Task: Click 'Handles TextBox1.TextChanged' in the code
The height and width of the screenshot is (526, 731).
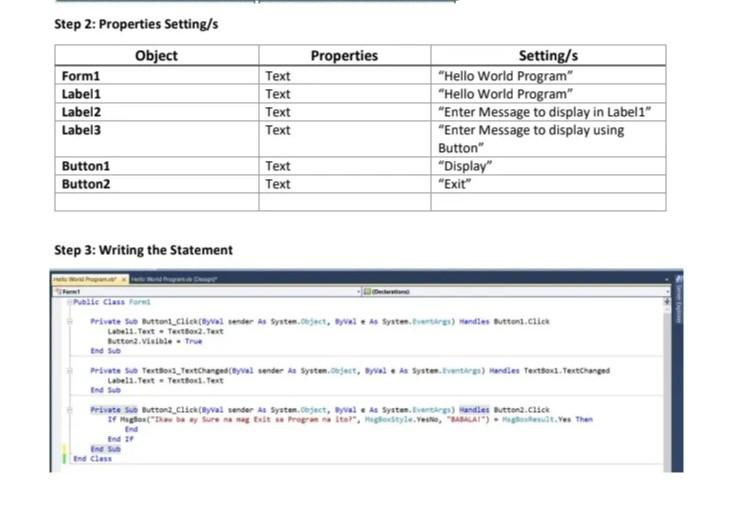Action: click(549, 371)
